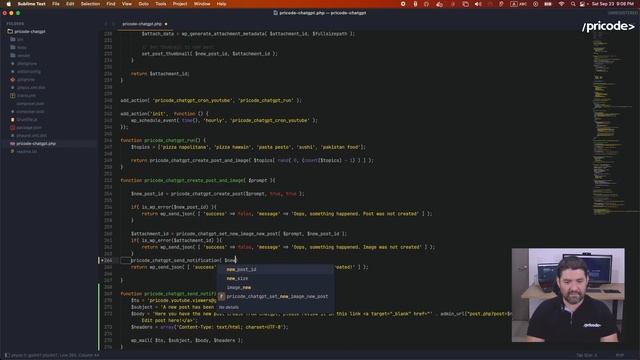Click the wp_mail call line in editor
The image size is (640, 360).
[187, 340]
